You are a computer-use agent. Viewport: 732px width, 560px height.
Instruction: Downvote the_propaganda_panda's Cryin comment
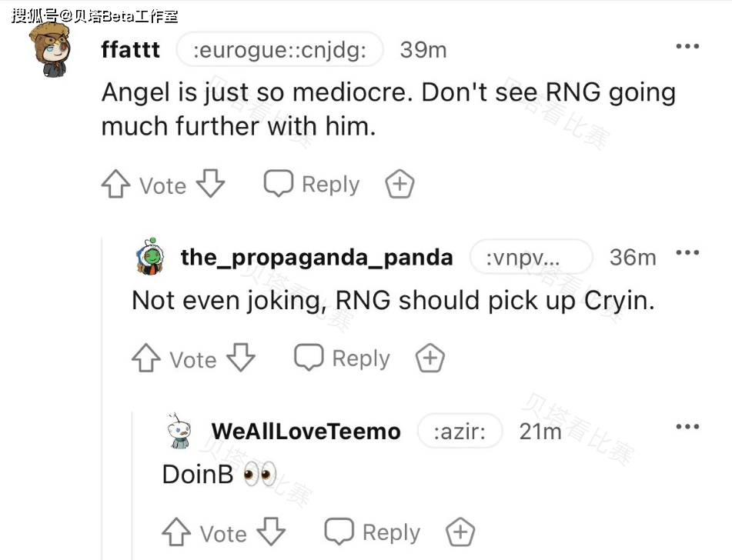coord(241,358)
